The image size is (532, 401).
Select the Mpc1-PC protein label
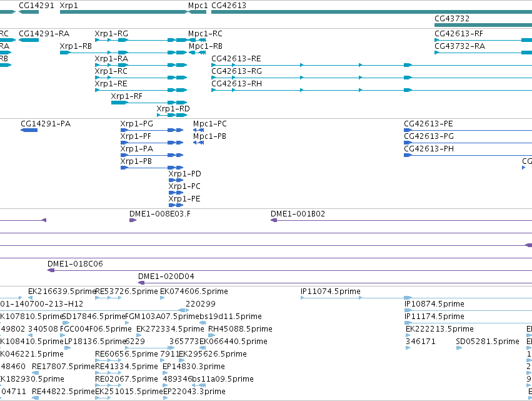(209, 124)
